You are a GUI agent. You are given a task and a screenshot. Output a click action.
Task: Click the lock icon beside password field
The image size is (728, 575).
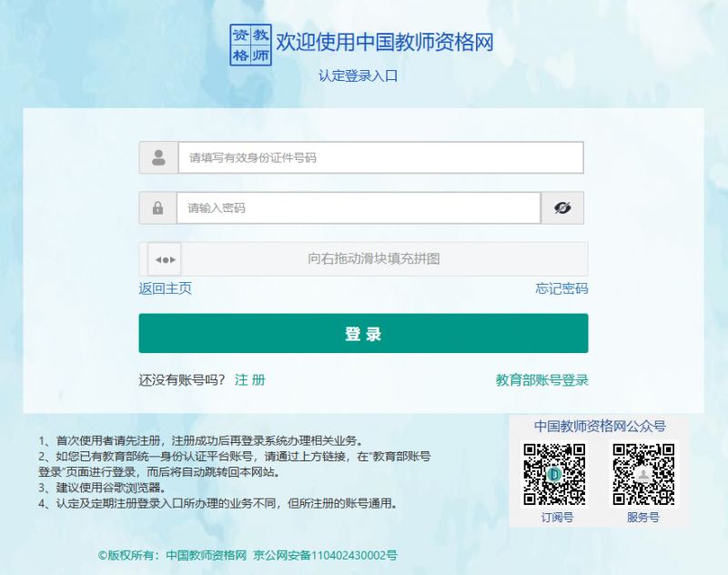tap(157, 208)
